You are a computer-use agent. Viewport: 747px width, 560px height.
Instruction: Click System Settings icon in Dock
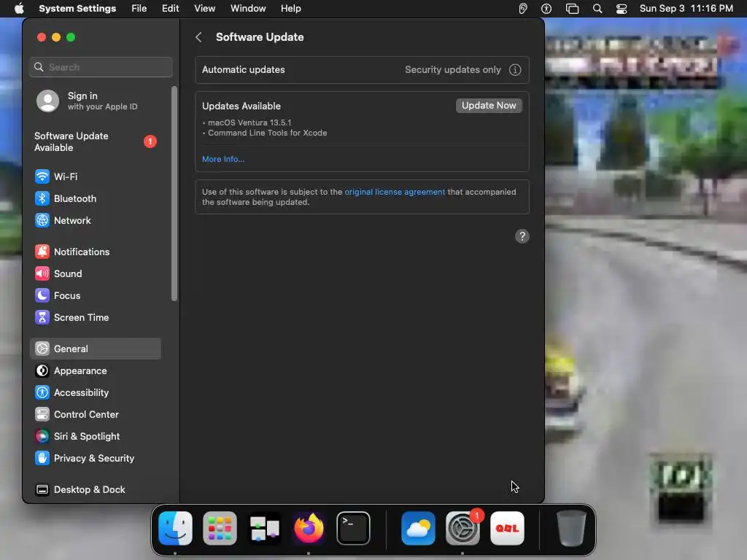click(462, 529)
